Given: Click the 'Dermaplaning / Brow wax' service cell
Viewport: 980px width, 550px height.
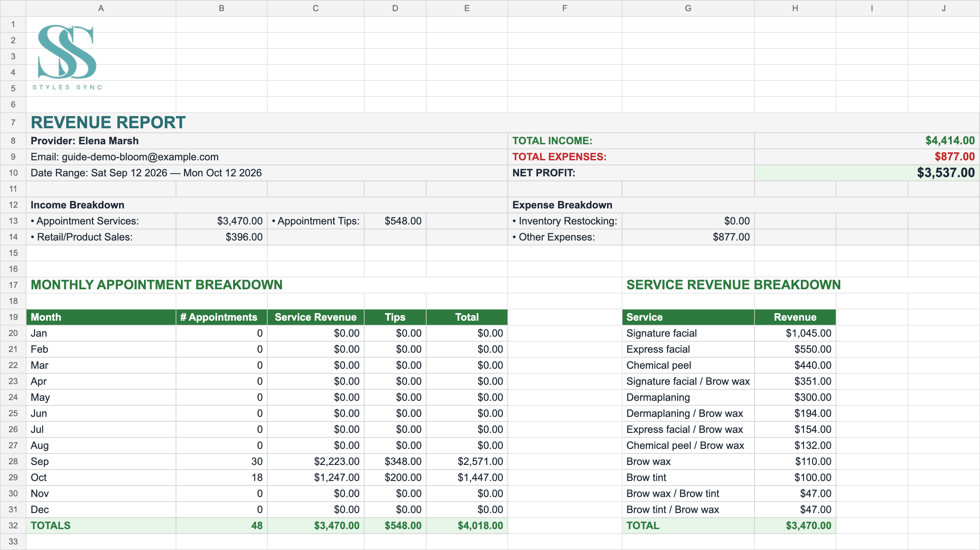Looking at the screenshot, I should point(688,413).
